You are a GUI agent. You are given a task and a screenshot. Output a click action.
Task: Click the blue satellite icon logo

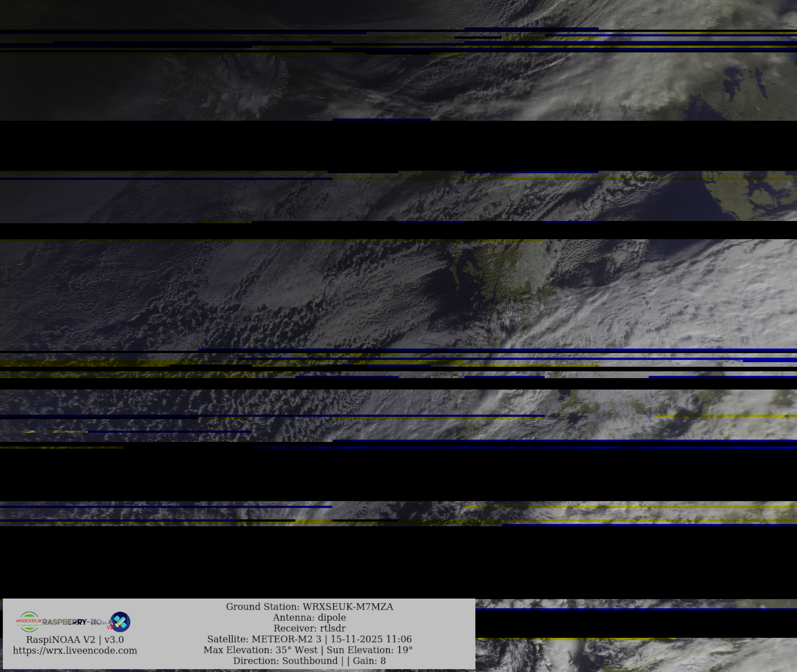point(121,622)
